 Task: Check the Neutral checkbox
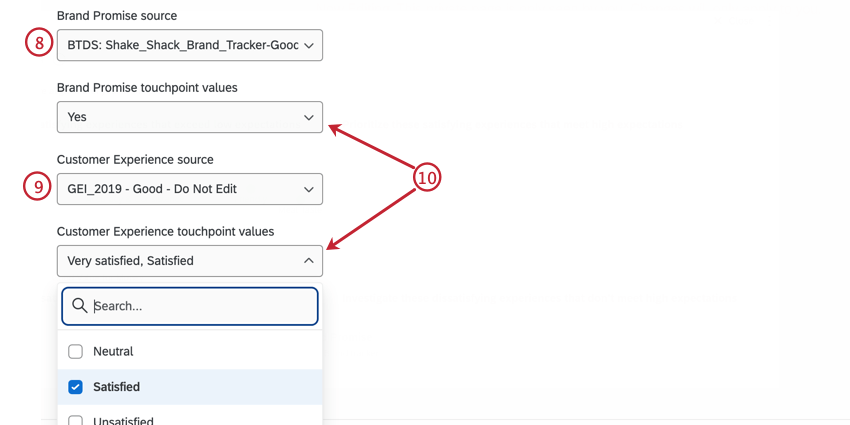pyautogui.click(x=75, y=352)
